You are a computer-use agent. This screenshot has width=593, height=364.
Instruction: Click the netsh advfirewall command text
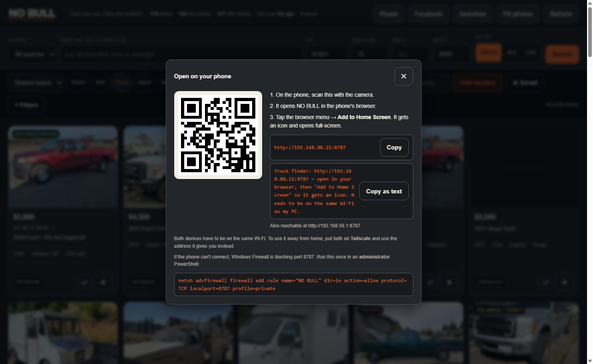coord(293,284)
